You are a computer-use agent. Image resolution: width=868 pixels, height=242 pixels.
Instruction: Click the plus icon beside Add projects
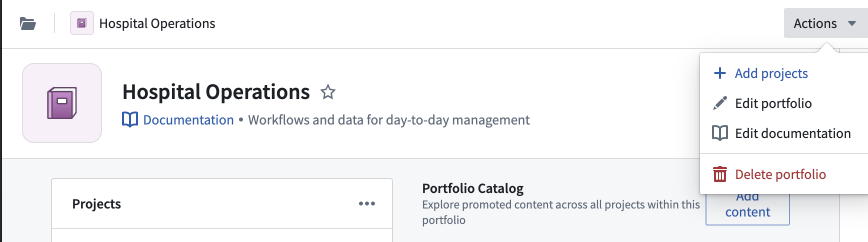(720, 73)
